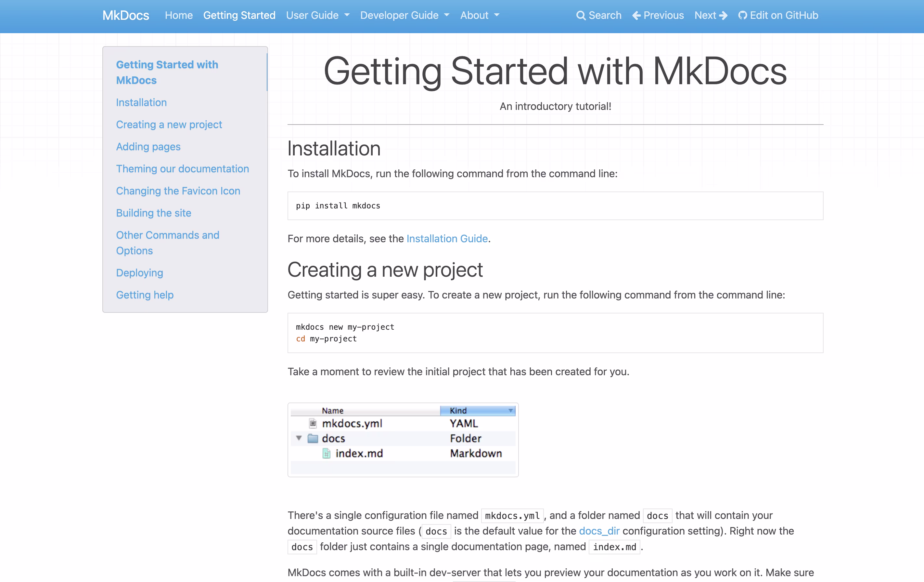The height and width of the screenshot is (582, 924).
Task: Select Home in the navigation bar
Action: coord(178,15)
